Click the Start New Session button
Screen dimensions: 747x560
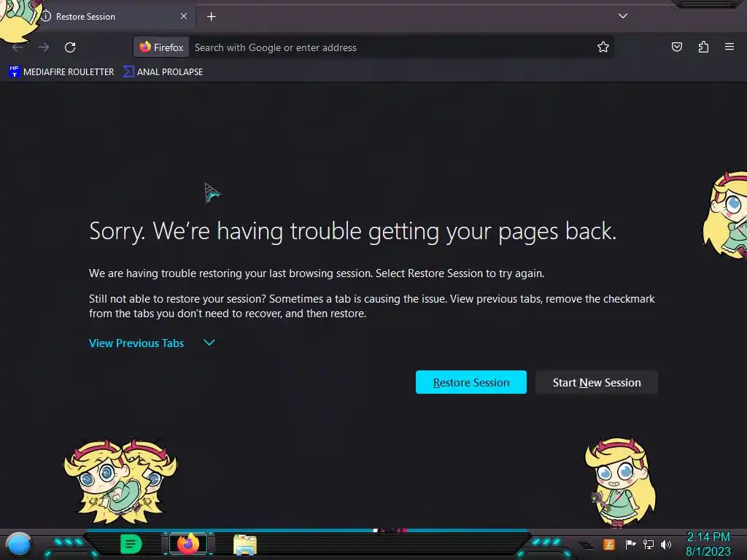point(597,382)
